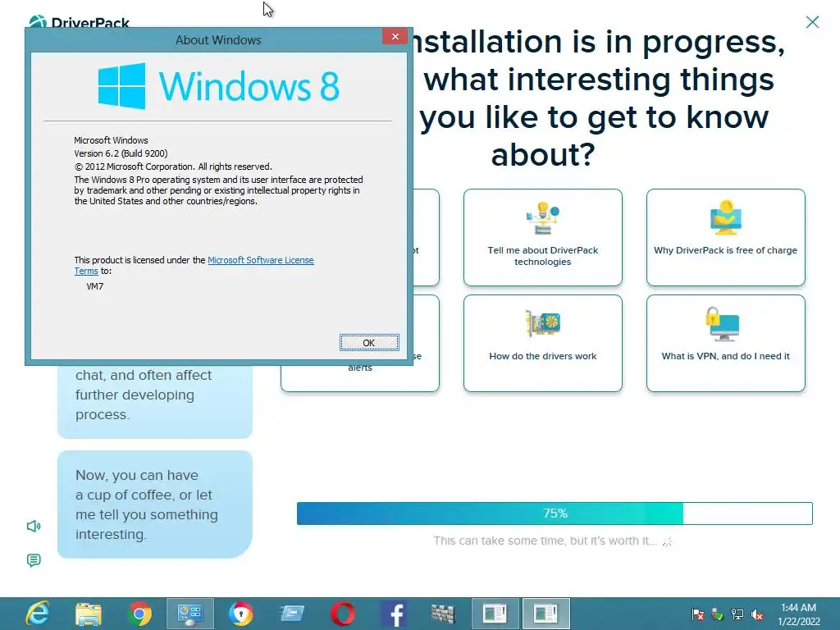Open 'Tell me about DriverPack technologies' card

coord(543,237)
